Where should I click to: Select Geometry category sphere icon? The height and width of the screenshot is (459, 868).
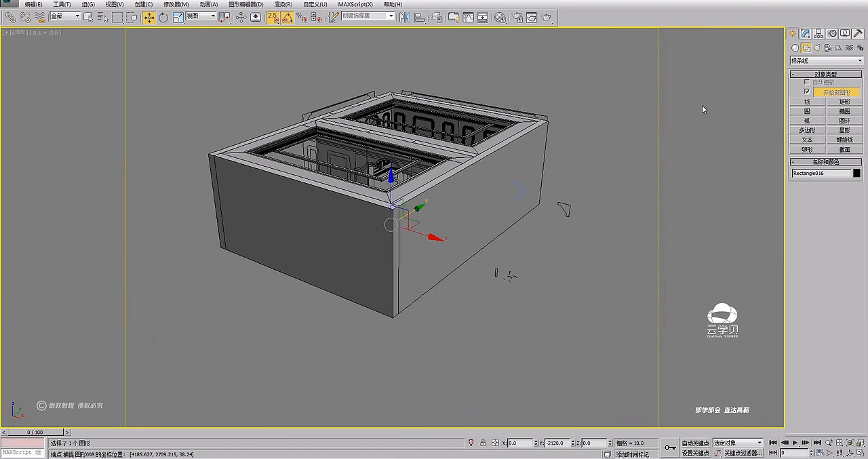pyautogui.click(x=795, y=48)
